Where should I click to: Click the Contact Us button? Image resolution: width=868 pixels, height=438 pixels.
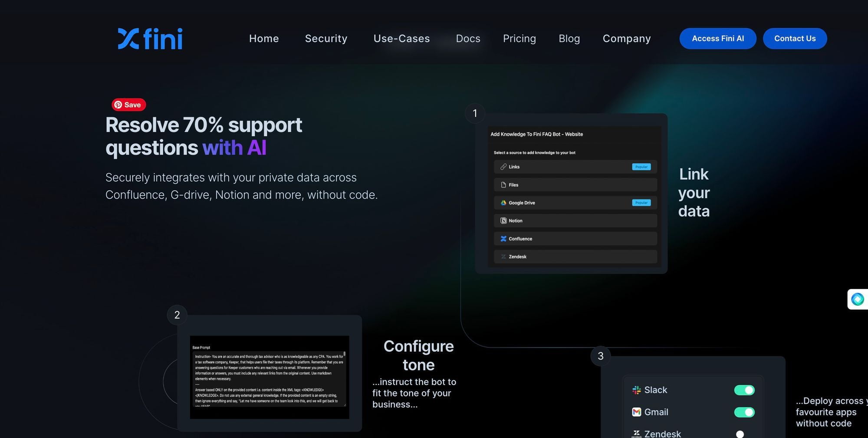(x=795, y=39)
